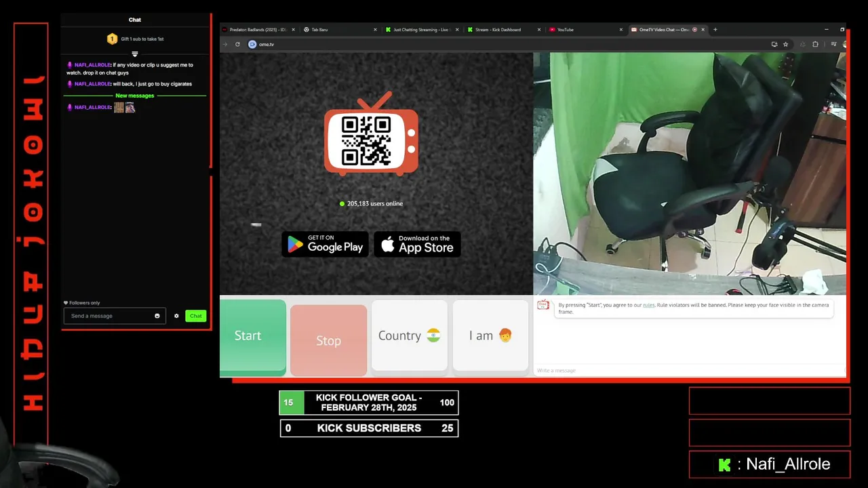868x488 pixels.
Task: Close the Stream - Kick Dashboard tab
Action: coord(539,30)
